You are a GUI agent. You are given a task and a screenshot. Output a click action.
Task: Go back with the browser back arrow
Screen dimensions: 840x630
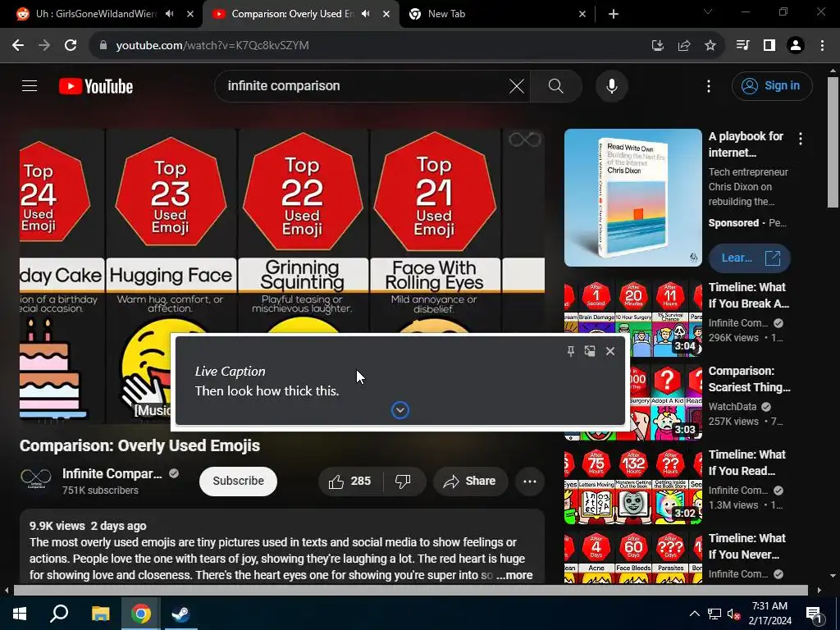coord(18,46)
